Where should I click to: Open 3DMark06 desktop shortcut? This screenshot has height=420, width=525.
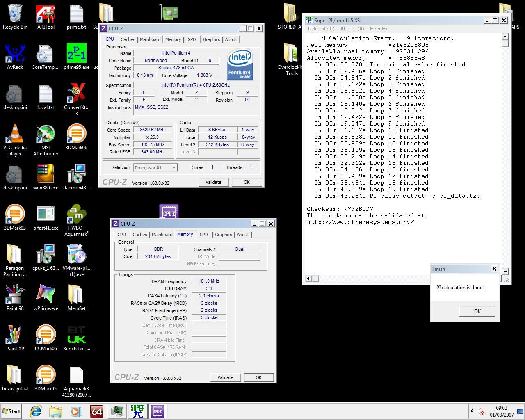click(x=76, y=137)
